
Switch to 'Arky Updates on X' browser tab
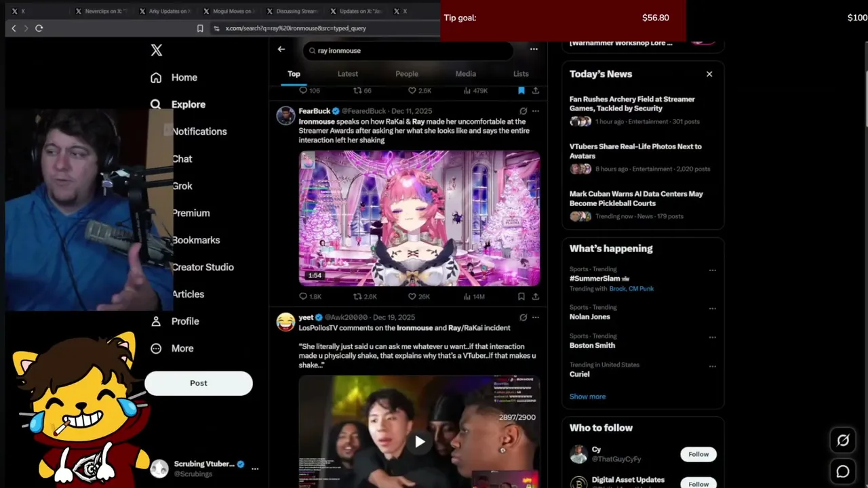(x=165, y=11)
